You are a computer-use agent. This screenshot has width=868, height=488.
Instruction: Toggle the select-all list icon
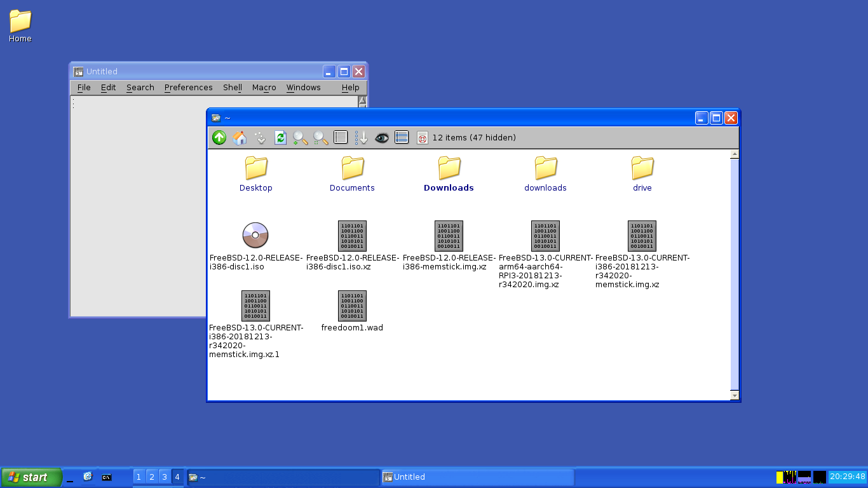(x=402, y=137)
